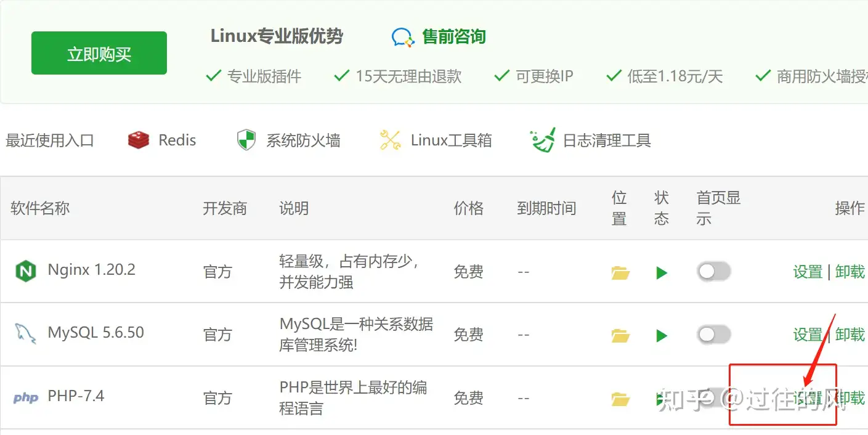The height and width of the screenshot is (435, 868).
Task: Open the MySQL folder location icon
Action: 620,336
